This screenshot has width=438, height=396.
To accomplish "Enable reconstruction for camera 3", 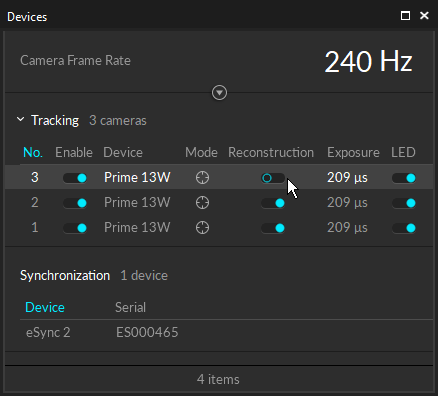I will [273, 178].
